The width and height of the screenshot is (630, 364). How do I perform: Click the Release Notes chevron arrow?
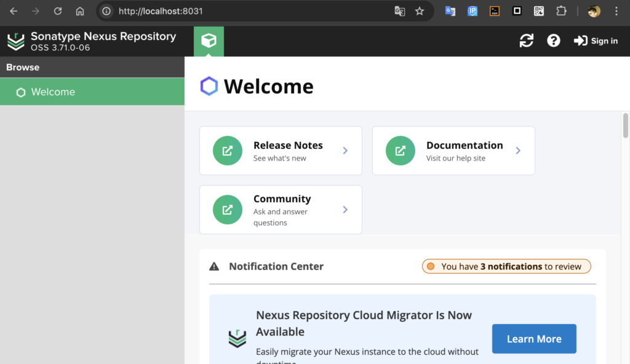(x=345, y=151)
